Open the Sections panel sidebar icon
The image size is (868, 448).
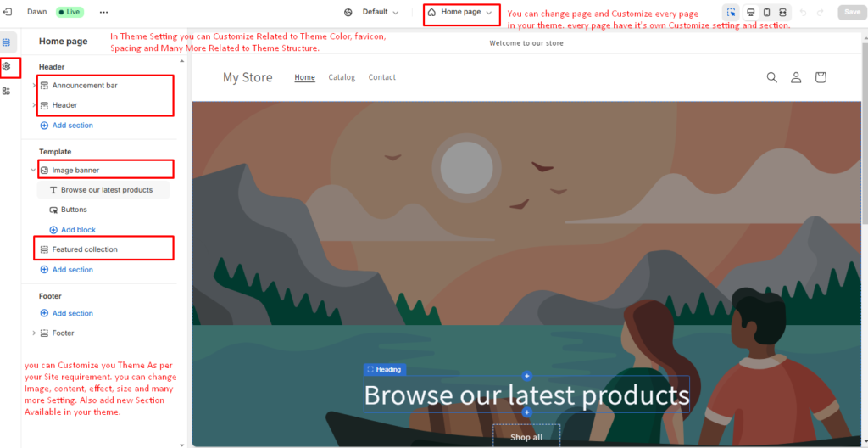(7, 42)
